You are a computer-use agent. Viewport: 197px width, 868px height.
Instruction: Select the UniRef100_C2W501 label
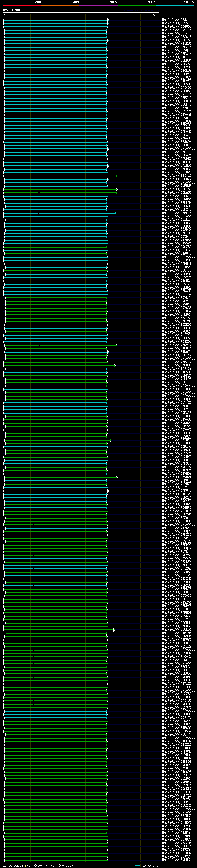point(177,84)
